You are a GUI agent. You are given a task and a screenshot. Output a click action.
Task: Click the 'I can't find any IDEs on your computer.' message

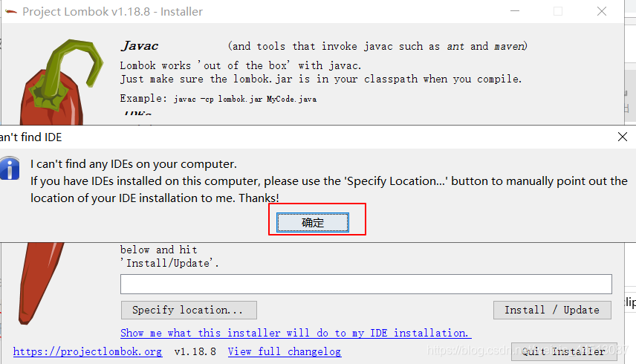(134, 163)
